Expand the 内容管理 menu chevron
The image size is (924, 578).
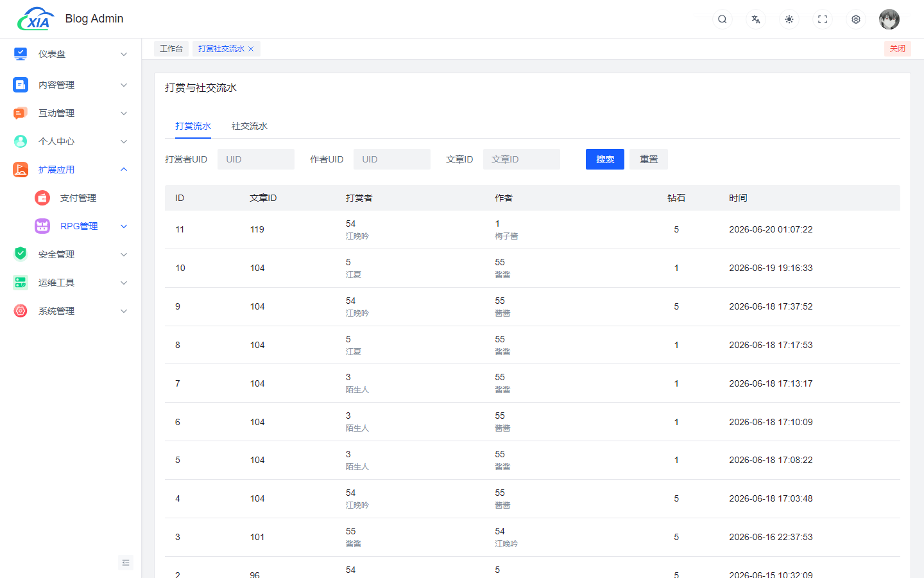[124, 85]
